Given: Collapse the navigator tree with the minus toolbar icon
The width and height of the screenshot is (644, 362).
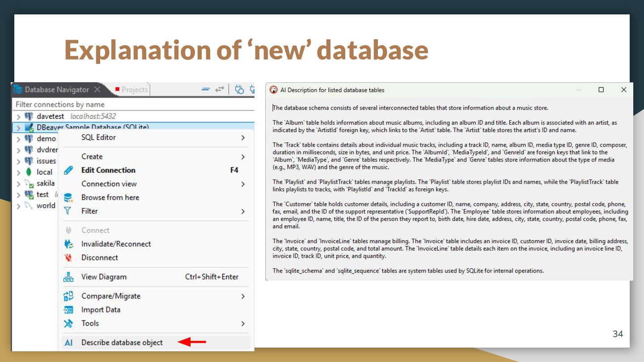Looking at the screenshot, I should pyautogui.click(x=206, y=89).
